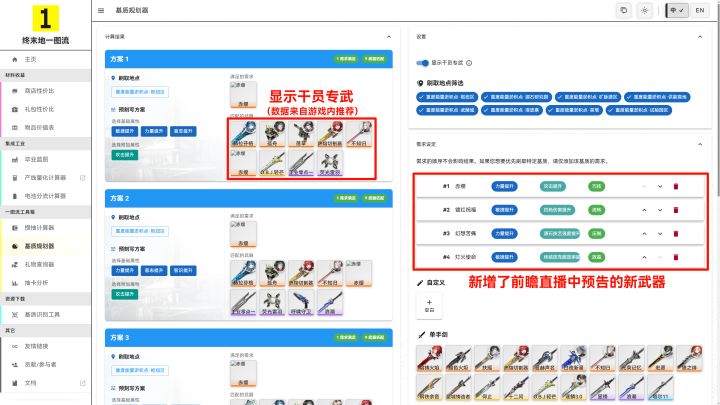
Task: Move requirement #4 up
Action: point(644,257)
